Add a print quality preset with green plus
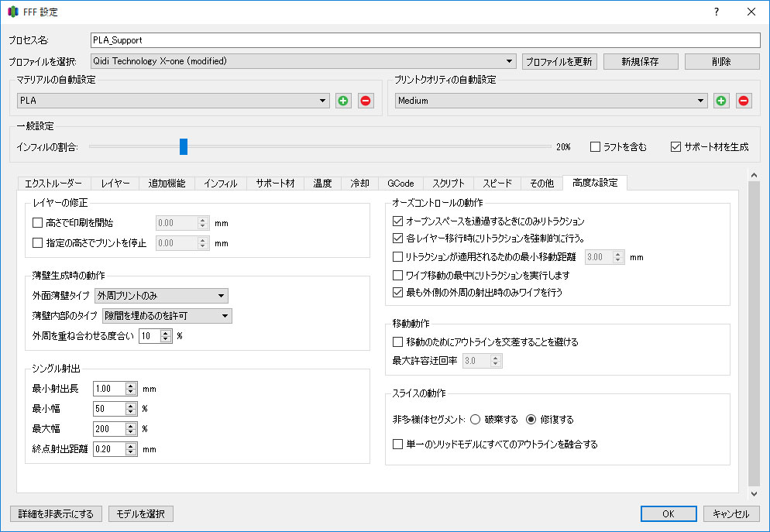This screenshot has height=532, width=770. [x=721, y=101]
